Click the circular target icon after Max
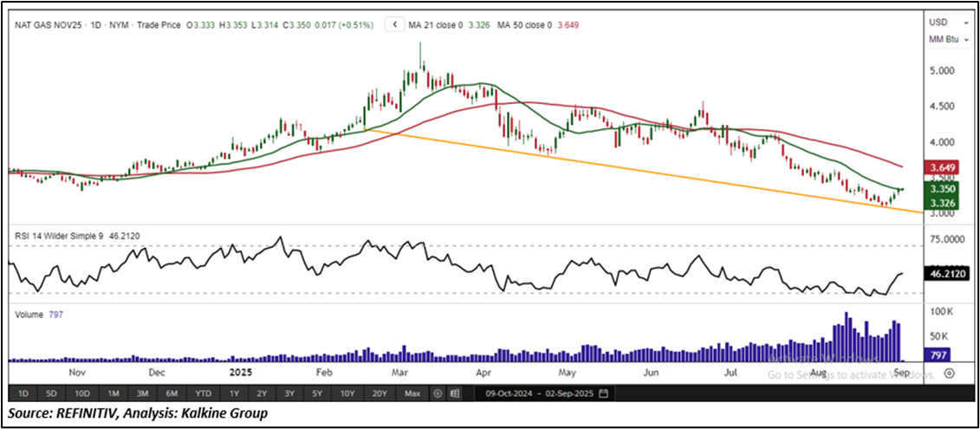980x429 pixels. point(438,394)
